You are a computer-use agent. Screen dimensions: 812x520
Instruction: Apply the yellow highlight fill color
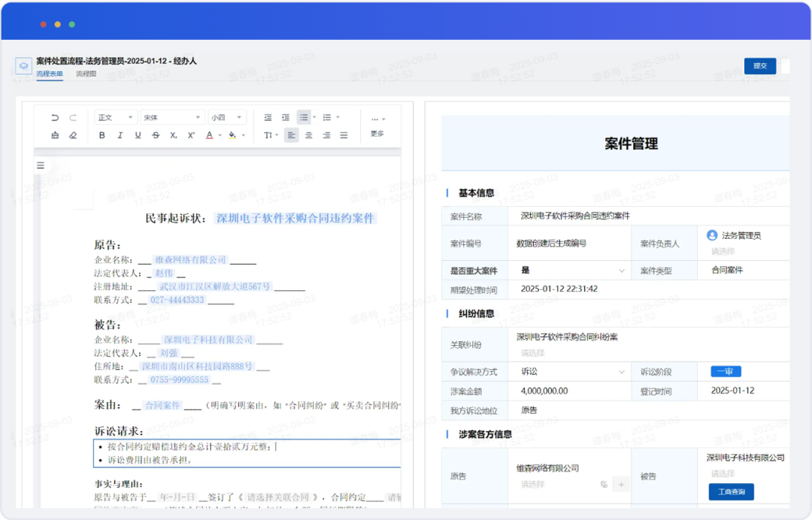pyautogui.click(x=232, y=135)
